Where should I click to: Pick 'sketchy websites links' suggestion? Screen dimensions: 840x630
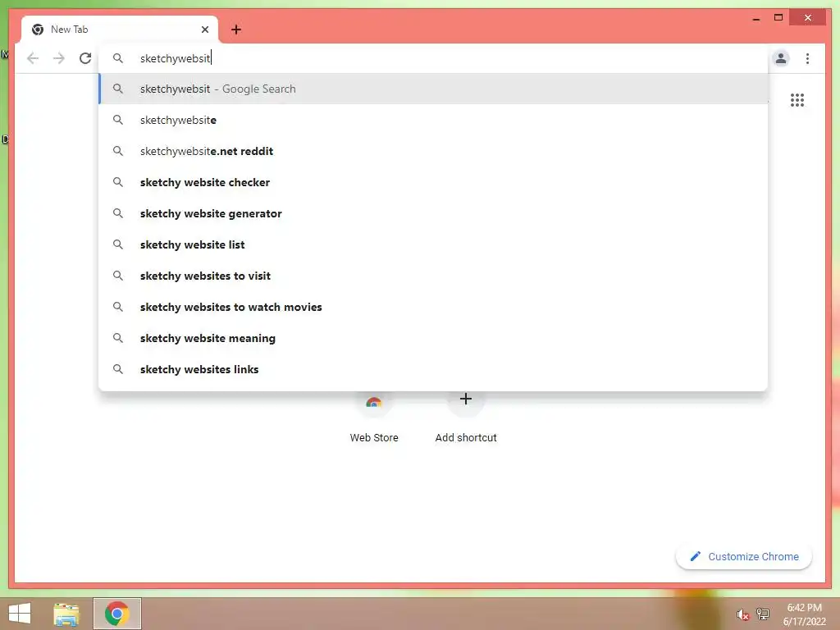[x=433, y=369]
